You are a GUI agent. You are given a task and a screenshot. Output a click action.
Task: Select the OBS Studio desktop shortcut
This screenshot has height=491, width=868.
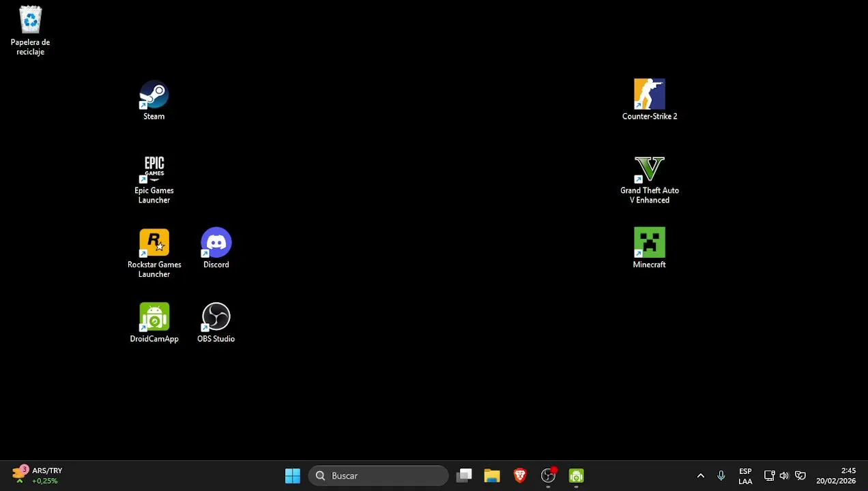(216, 323)
